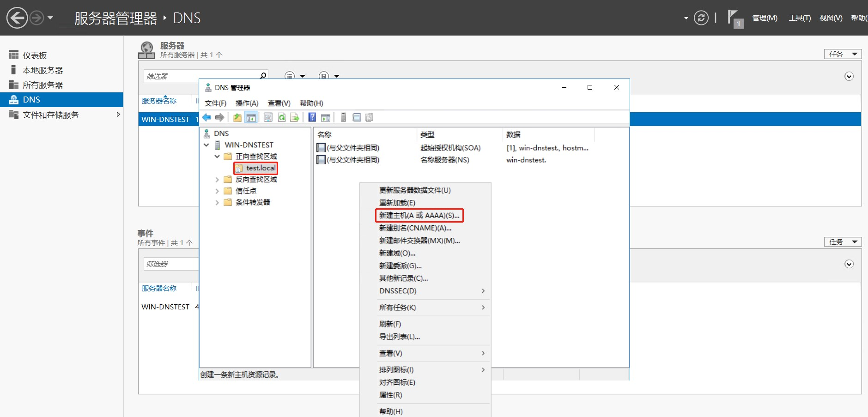Toggle the show/hide console tree icon
868x417 pixels.
tap(252, 117)
